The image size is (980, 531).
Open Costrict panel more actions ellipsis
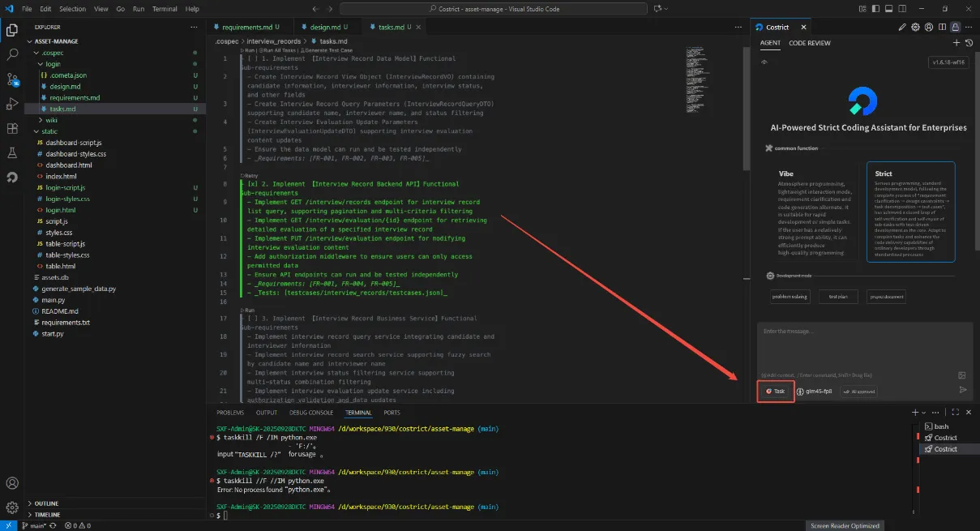coord(968,27)
